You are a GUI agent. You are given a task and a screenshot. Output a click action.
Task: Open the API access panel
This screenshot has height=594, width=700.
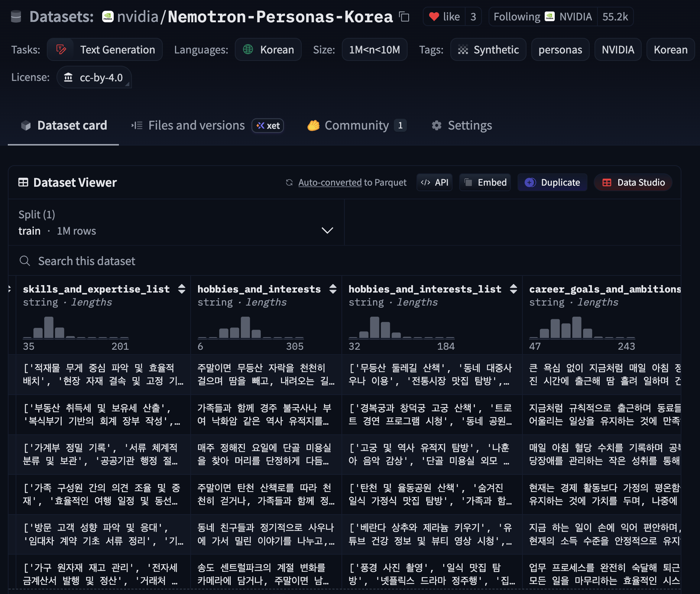click(x=434, y=182)
